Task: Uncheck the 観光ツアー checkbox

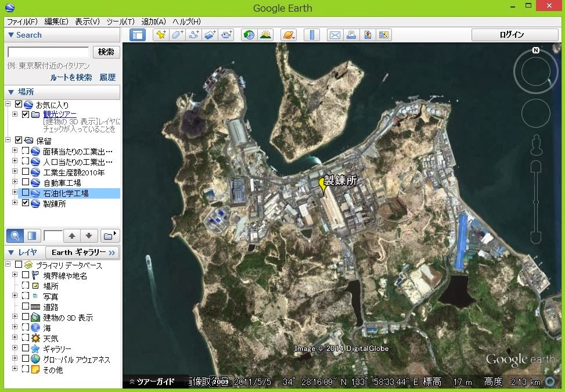Action: 26,114
